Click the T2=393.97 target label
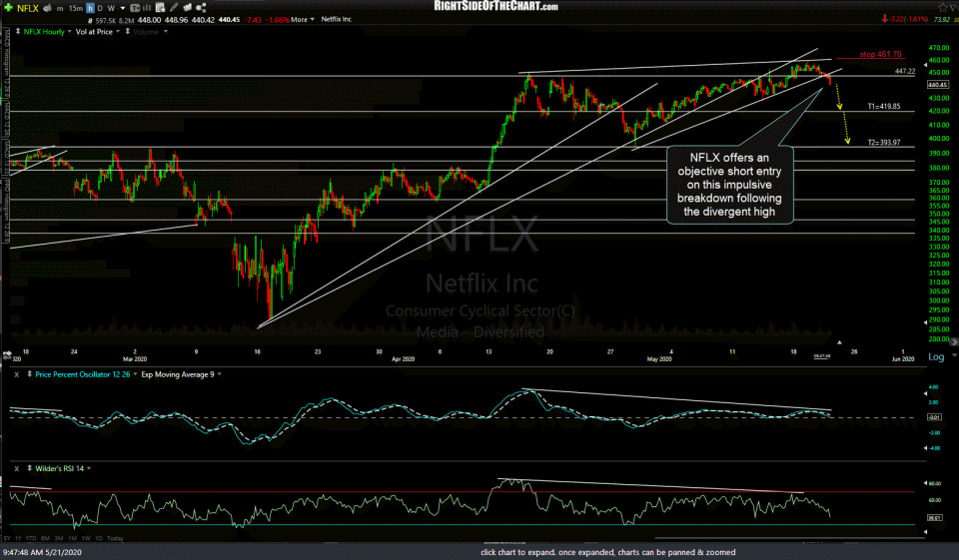This screenshot has width=959, height=560. (884, 143)
